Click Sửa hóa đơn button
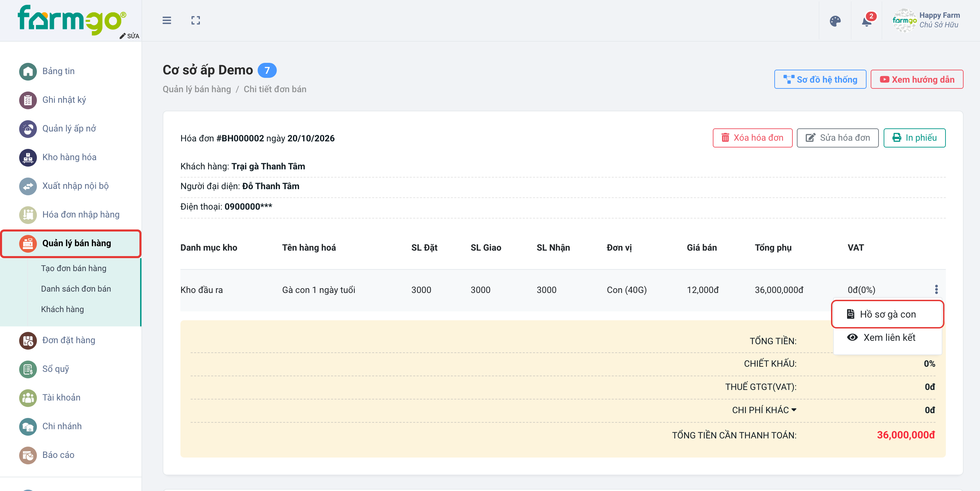Viewport: 980px width, 491px height. point(837,138)
